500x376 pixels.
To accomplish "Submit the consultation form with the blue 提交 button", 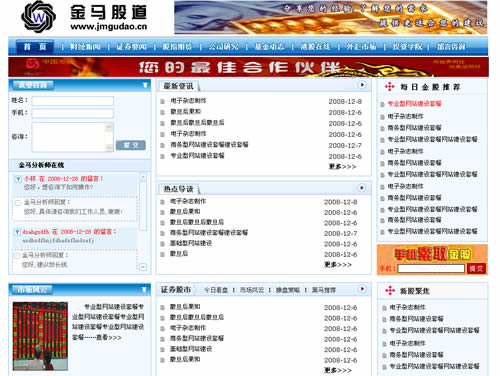I will tap(131, 145).
